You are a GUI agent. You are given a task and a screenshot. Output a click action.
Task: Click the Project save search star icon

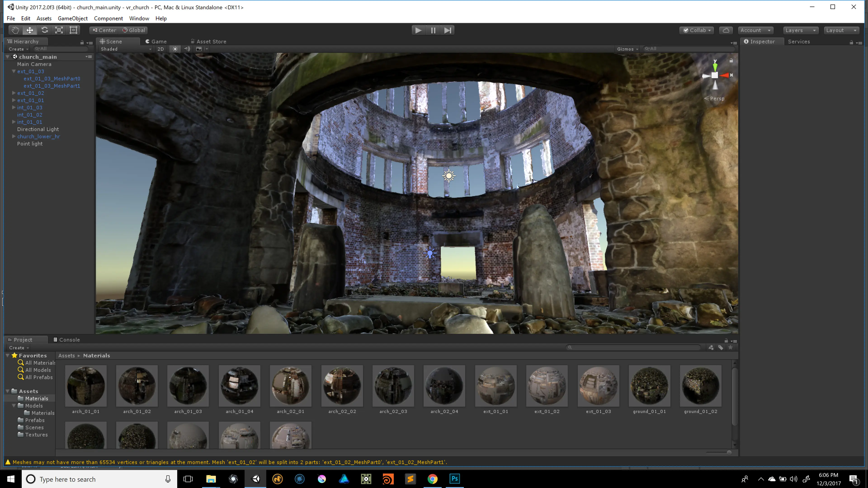(731, 347)
